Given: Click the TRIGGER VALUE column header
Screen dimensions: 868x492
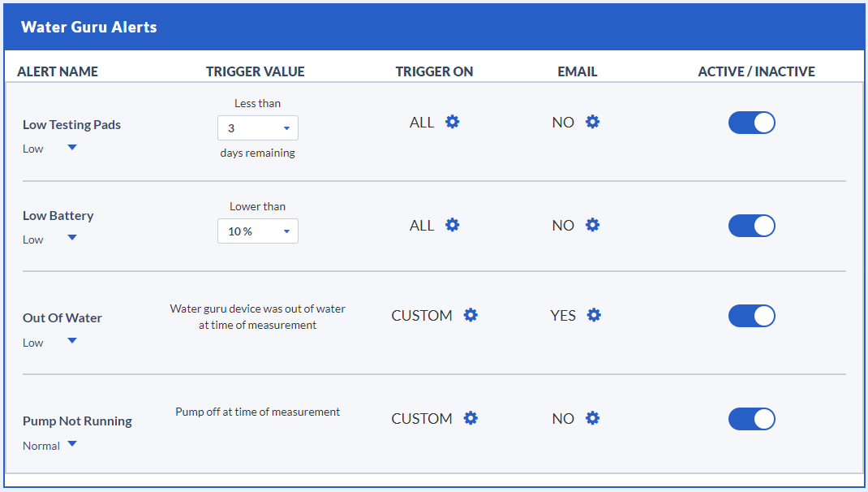Looking at the screenshot, I should tap(256, 71).
